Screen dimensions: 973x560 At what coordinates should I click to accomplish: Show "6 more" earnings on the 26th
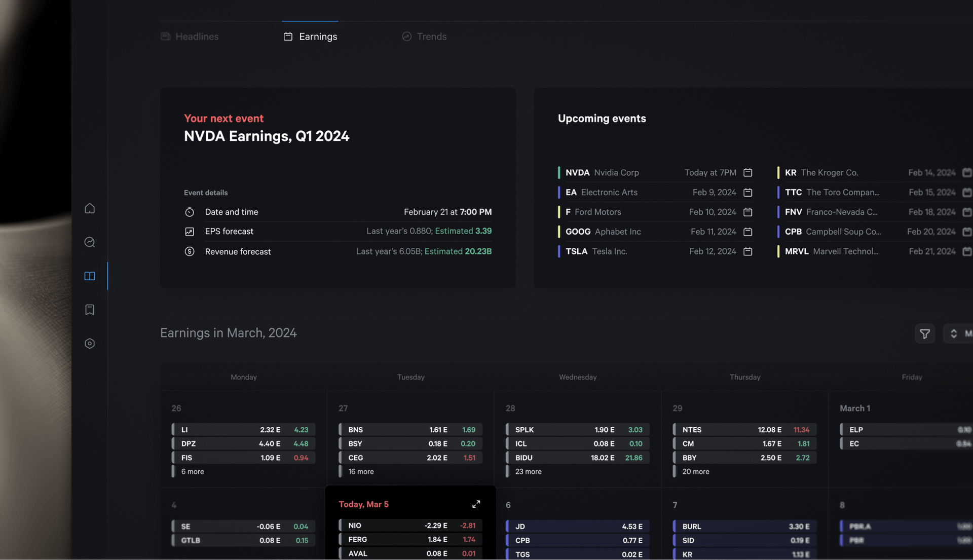click(193, 472)
